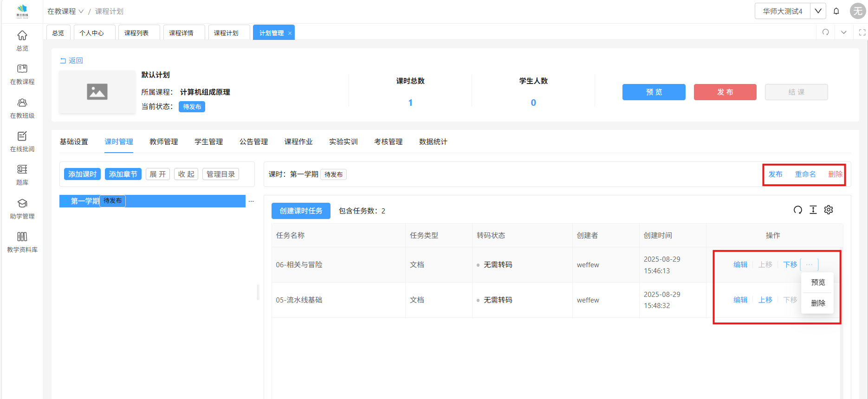Expand the 华师大测试4 dropdown arrow

pyautogui.click(x=818, y=11)
